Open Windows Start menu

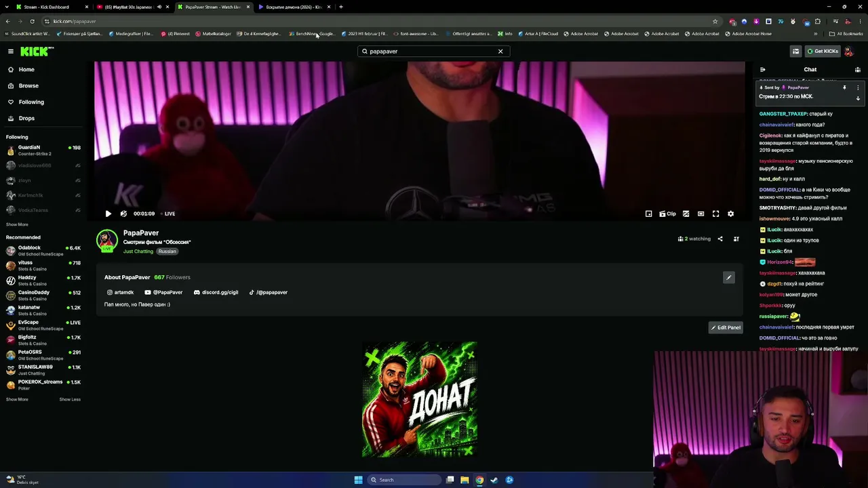pyautogui.click(x=358, y=480)
